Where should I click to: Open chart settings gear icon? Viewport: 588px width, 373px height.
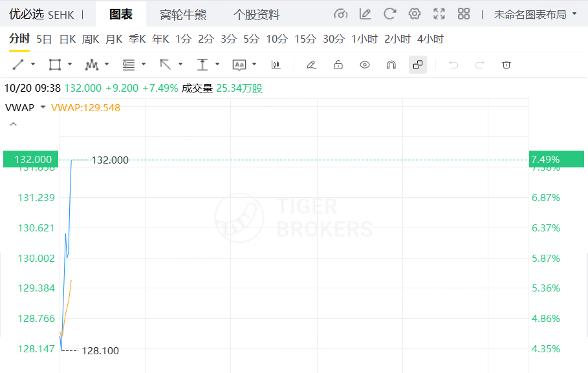tap(415, 14)
